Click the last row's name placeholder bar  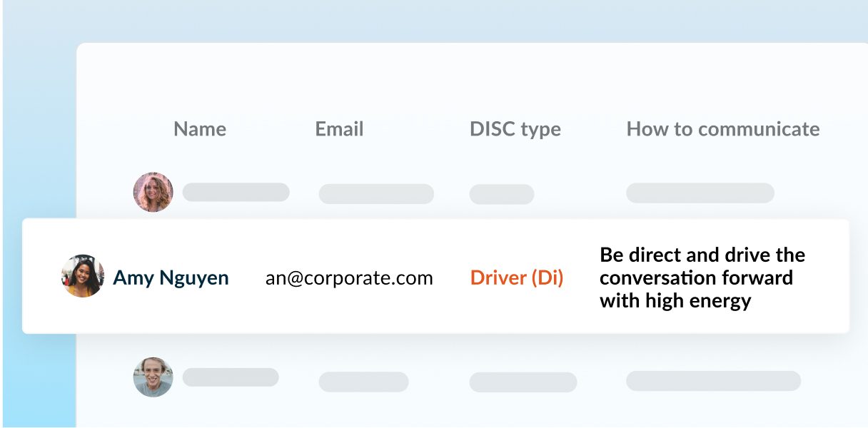pyautogui.click(x=230, y=377)
